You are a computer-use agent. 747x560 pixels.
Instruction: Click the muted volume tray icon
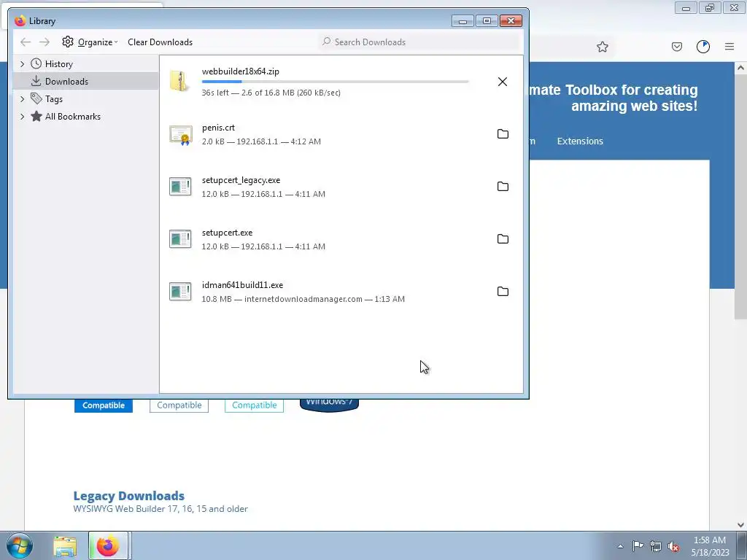[673, 546]
